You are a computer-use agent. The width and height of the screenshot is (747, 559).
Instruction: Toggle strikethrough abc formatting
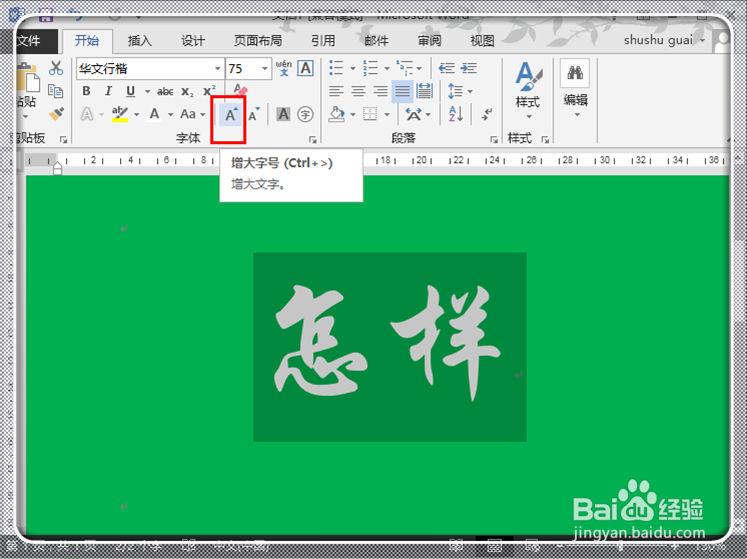(x=165, y=91)
